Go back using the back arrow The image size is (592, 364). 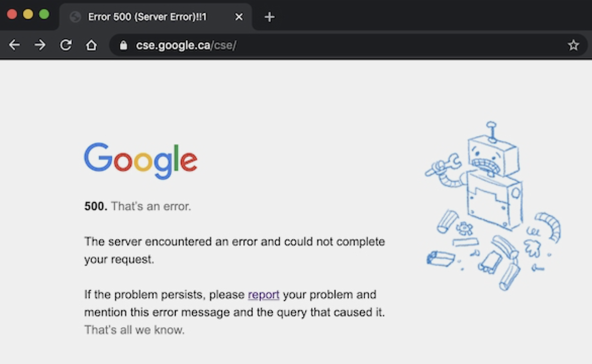point(14,45)
